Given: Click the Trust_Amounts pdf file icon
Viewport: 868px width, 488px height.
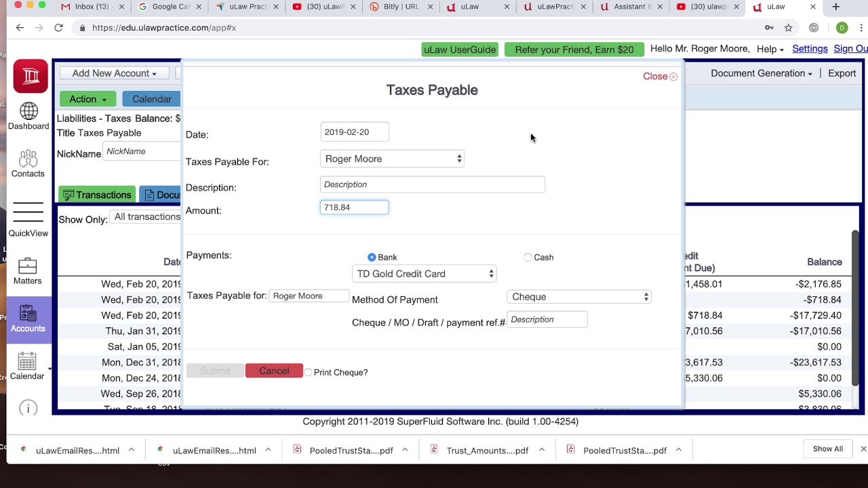Looking at the screenshot, I should tap(434, 449).
